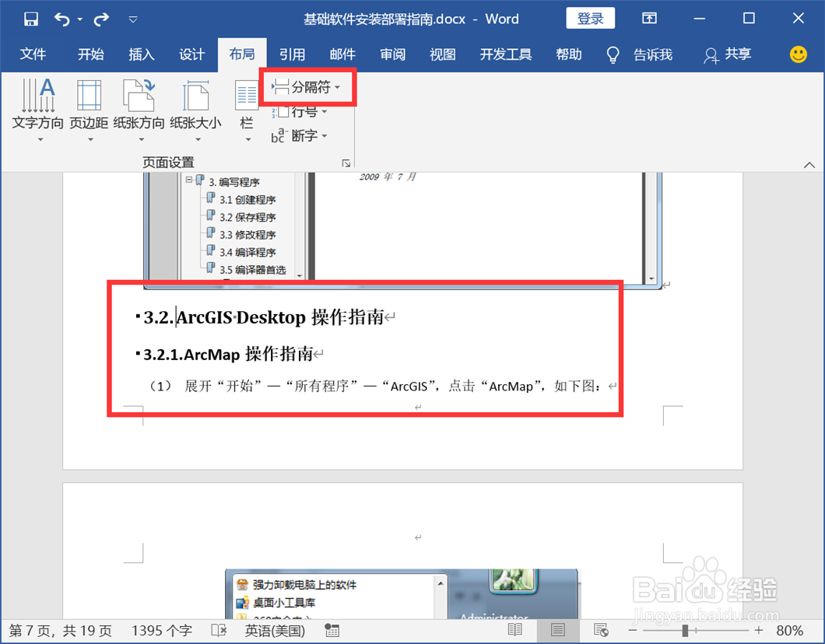825x644 pixels.
Task: Open the 分隔符 breaks dropdown
Action: pyautogui.click(x=306, y=87)
